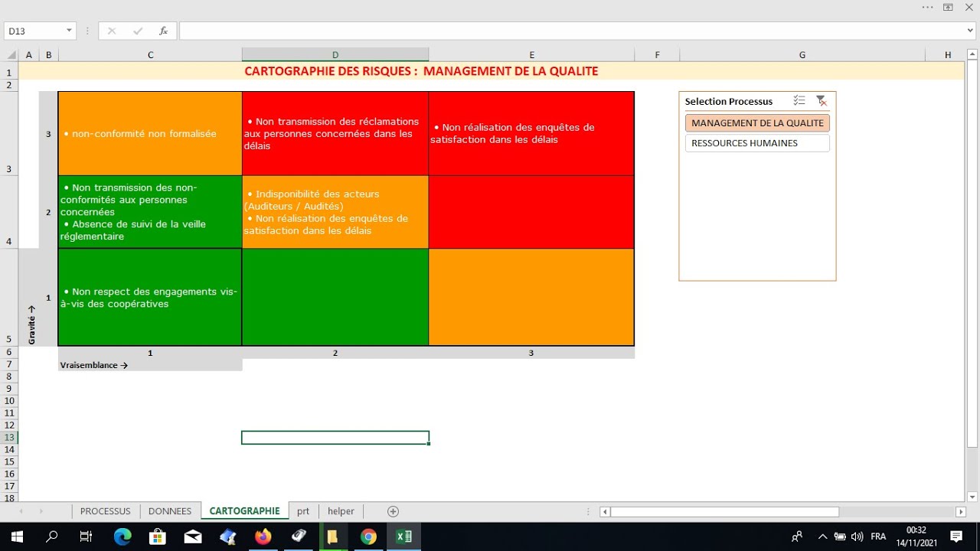This screenshot has height=551, width=980.
Task: Click the ribbon display mode icon
Action: pos(948,7)
